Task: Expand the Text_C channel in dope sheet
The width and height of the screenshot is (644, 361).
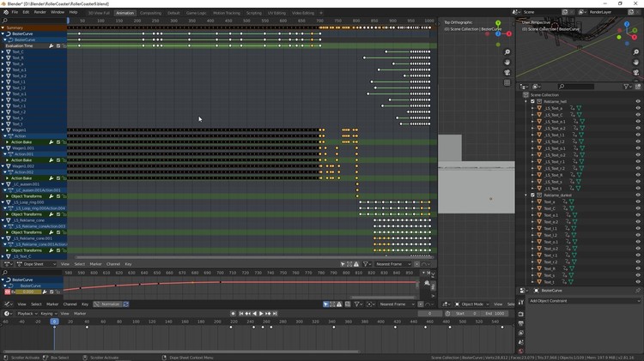Action: [x=3, y=51]
